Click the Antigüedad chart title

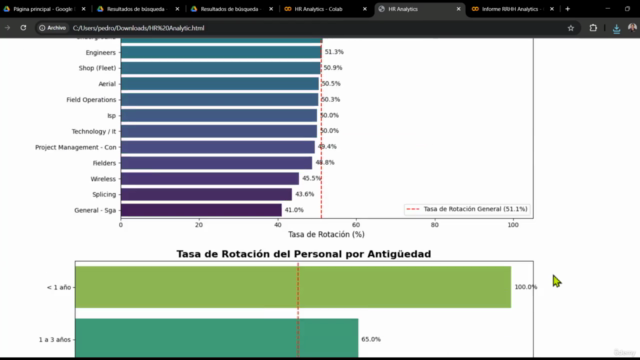coord(304,254)
